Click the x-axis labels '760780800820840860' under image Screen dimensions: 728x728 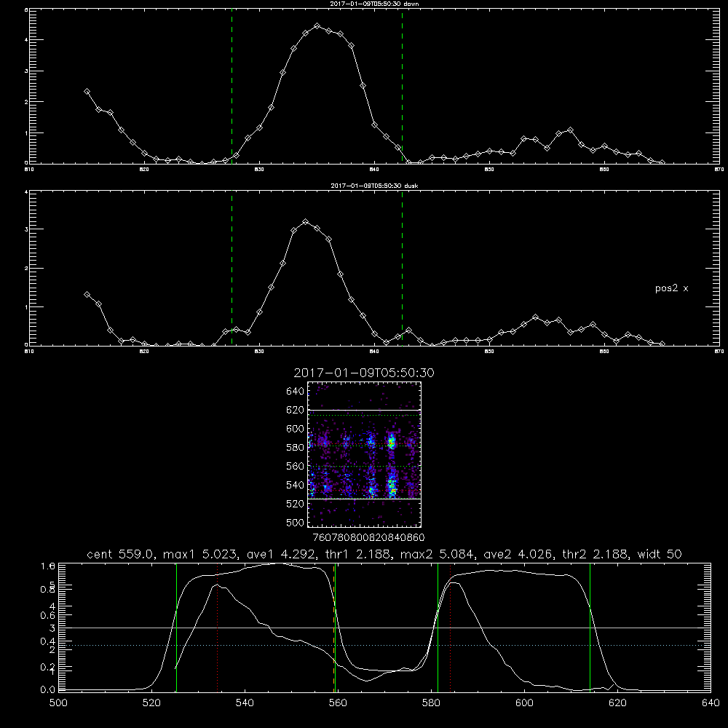click(x=368, y=538)
